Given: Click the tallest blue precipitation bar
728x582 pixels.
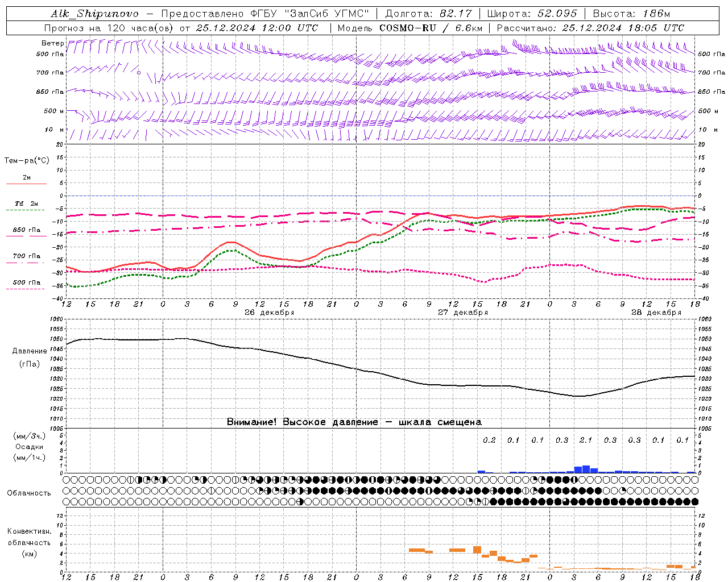Looking at the screenshot, I should pos(586,469).
